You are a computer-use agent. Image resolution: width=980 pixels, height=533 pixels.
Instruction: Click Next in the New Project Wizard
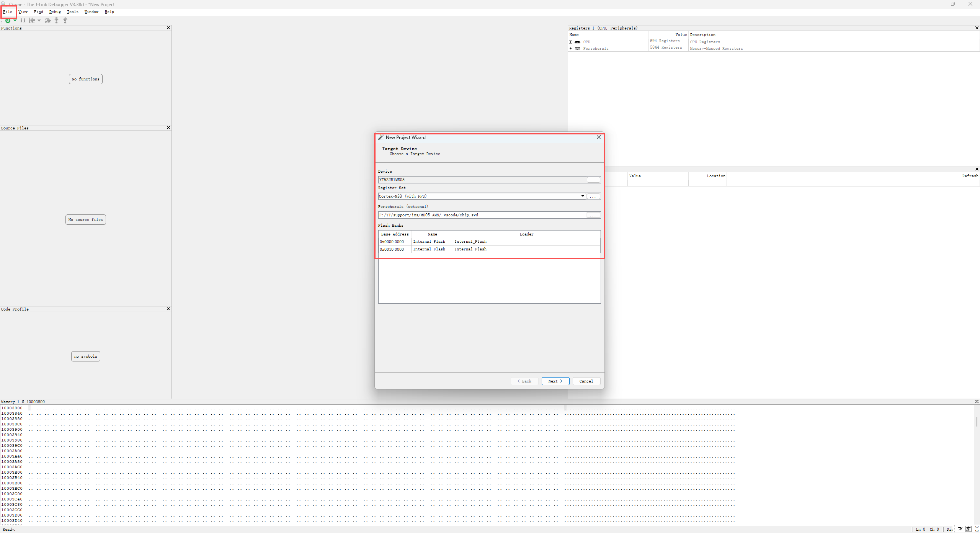click(555, 381)
